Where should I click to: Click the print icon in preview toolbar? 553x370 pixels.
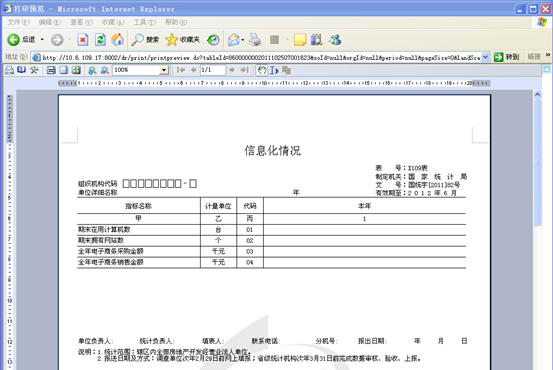point(9,70)
